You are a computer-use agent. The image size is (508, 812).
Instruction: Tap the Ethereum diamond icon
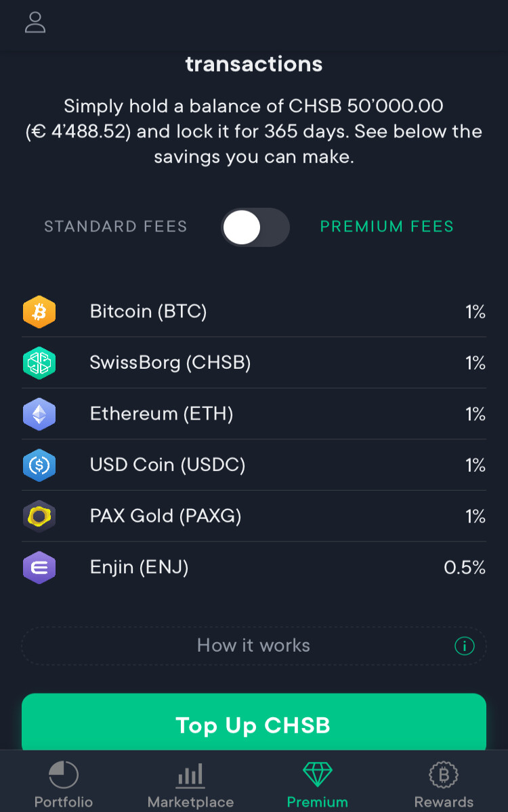pyautogui.click(x=39, y=414)
